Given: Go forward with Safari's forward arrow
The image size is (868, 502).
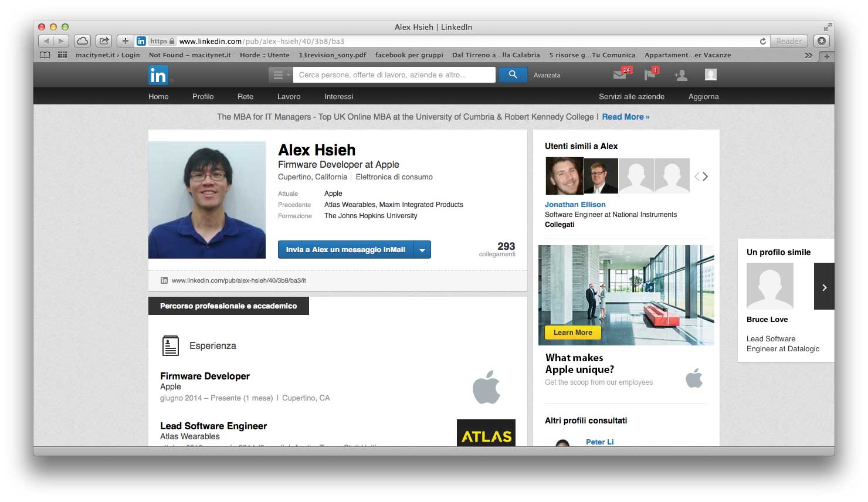Looking at the screenshot, I should point(61,41).
